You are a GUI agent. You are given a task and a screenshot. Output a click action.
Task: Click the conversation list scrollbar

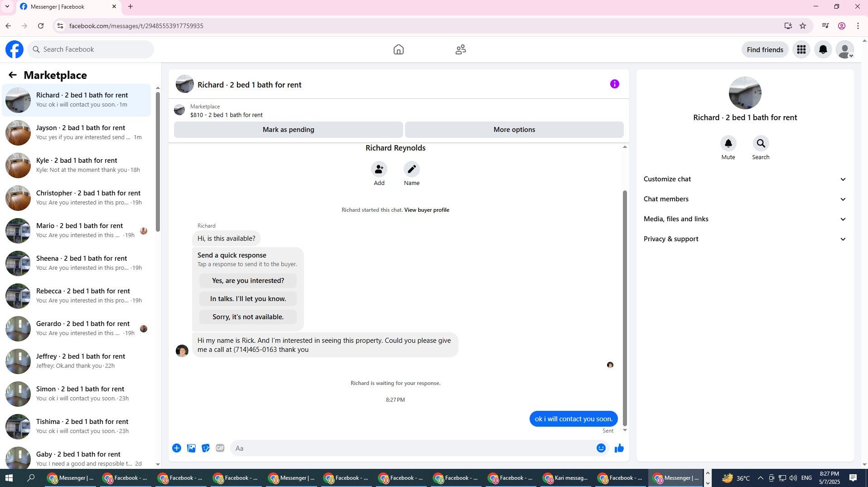[158, 161]
